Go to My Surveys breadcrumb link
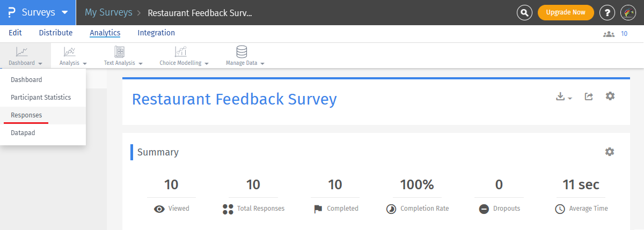This screenshot has width=644, height=230. click(107, 12)
